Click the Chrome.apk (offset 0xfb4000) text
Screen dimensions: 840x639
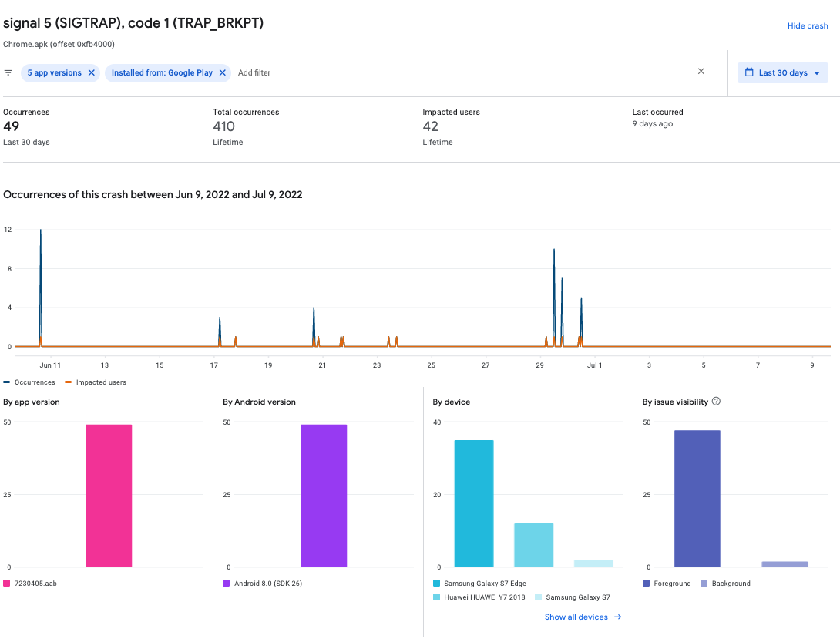point(59,44)
